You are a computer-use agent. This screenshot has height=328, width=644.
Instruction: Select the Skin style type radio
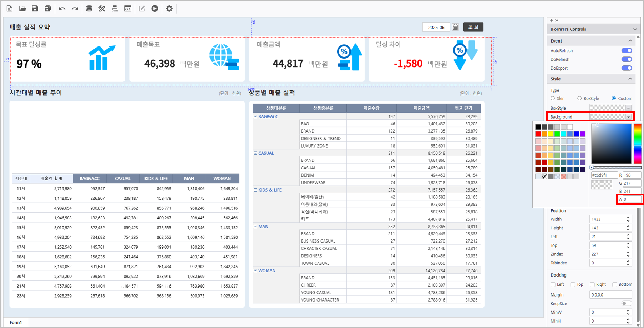click(x=553, y=99)
